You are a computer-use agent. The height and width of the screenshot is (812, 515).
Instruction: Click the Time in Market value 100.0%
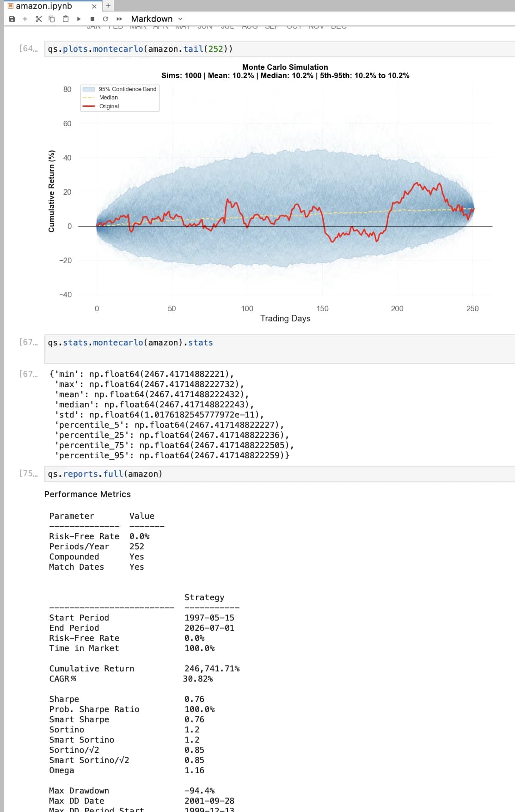pos(199,648)
